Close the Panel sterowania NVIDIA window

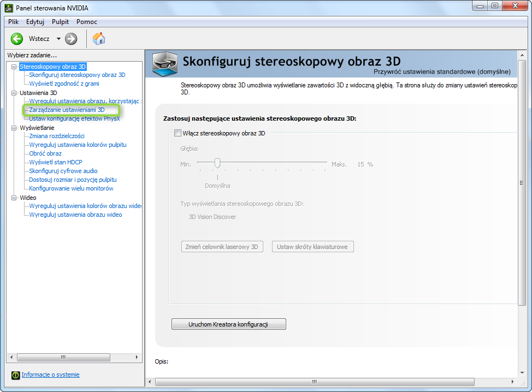516,6
